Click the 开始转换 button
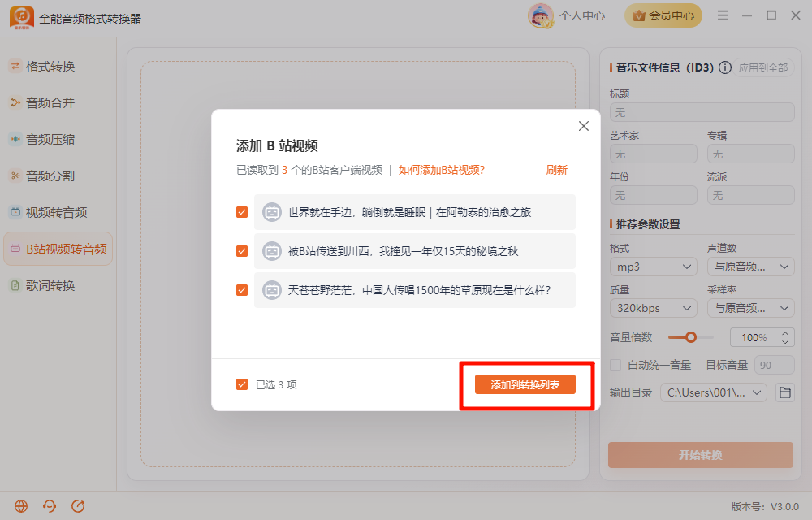This screenshot has width=812, height=520. (x=701, y=455)
